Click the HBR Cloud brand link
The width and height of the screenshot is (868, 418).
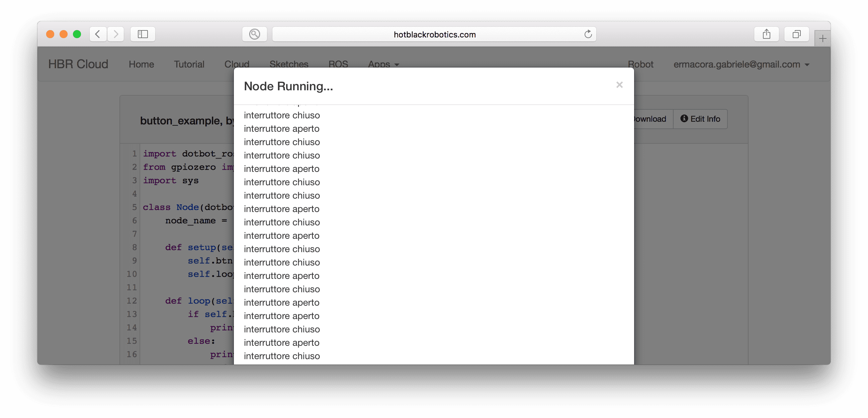pos(78,64)
